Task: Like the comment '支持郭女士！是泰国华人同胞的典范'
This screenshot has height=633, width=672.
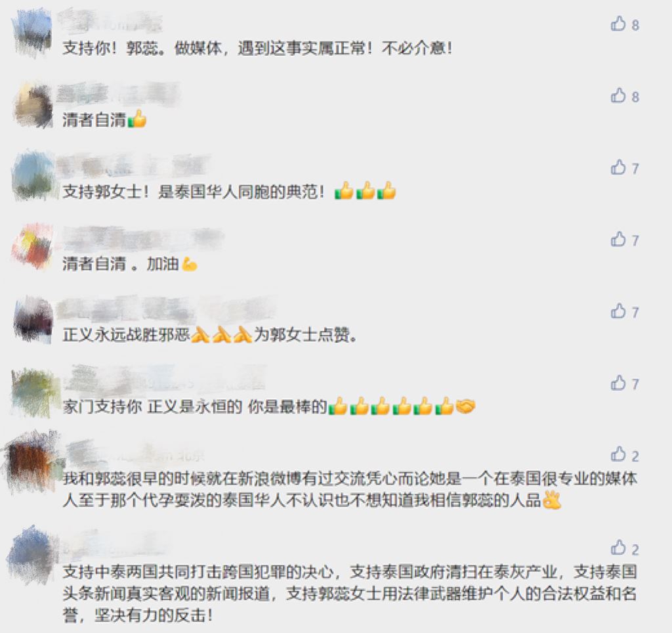Action: tap(618, 167)
